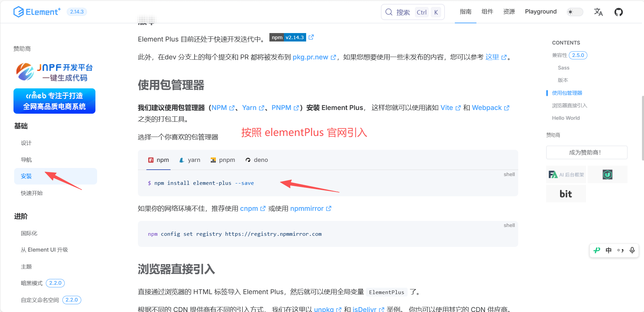Click the microphone voice input icon

[x=632, y=250]
